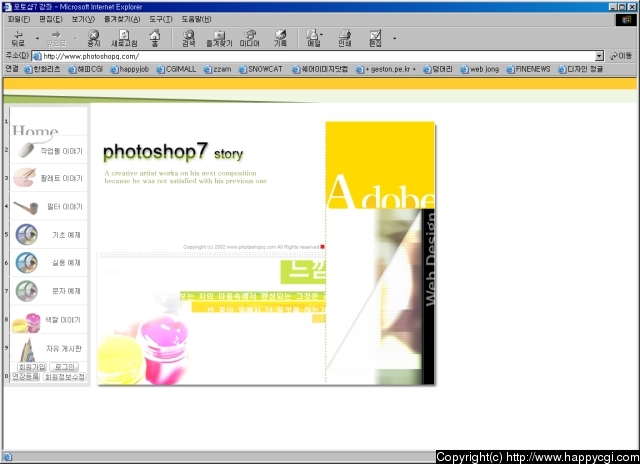Click the 중지 (stop) toolbar icon

pos(94,38)
